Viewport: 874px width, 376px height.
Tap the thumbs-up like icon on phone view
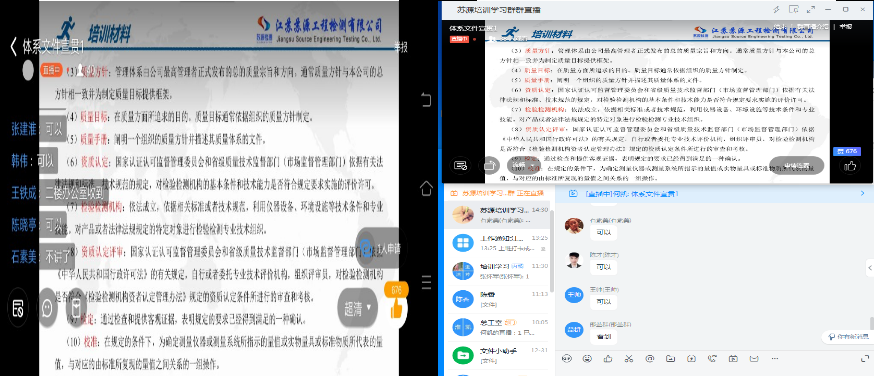point(396,309)
